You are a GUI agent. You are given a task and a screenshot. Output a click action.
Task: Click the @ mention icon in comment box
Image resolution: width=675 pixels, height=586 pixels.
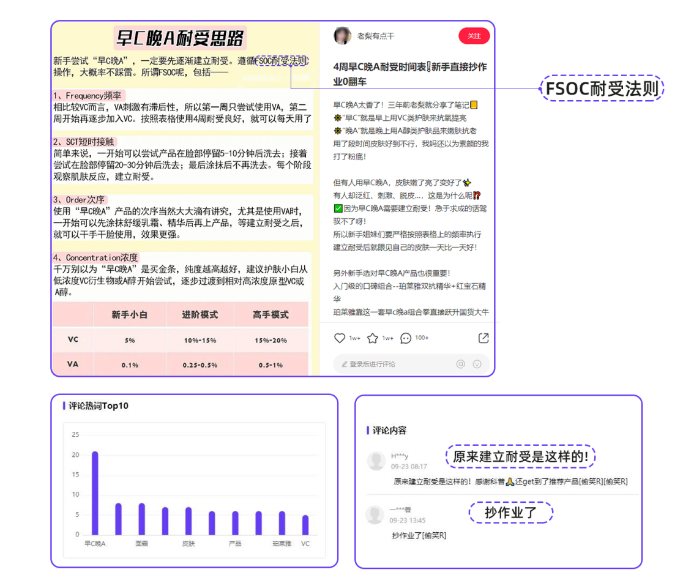tap(461, 364)
